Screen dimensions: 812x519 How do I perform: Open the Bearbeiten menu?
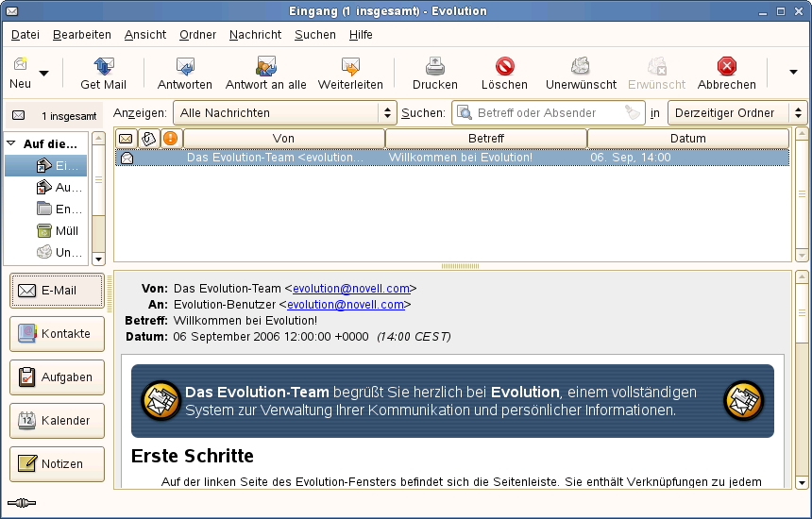tap(82, 35)
